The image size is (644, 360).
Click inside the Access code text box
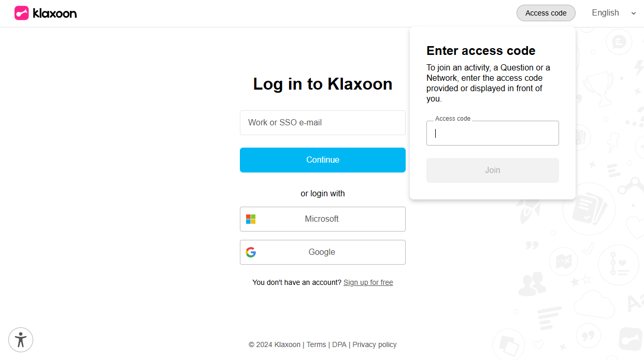[x=492, y=134]
